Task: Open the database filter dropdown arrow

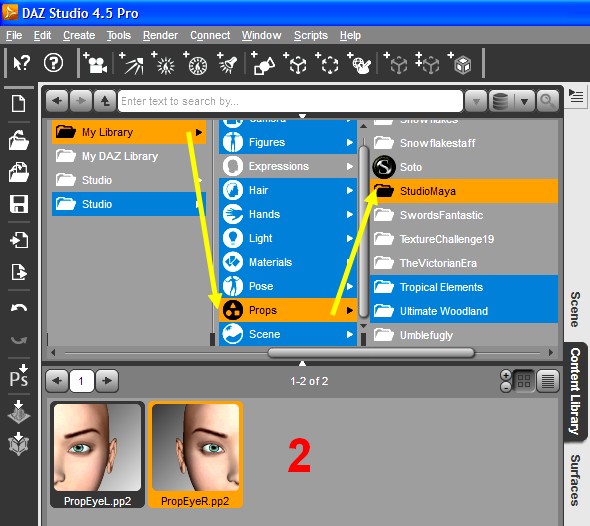Action: click(x=524, y=101)
